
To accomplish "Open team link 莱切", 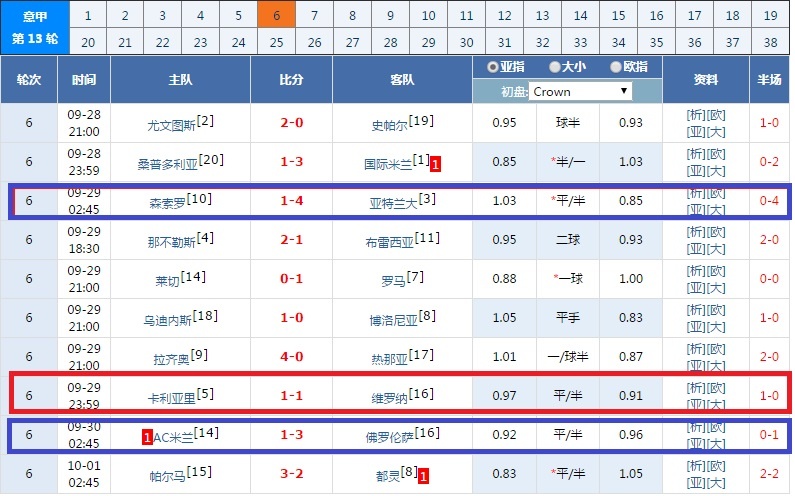I will click(168, 281).
